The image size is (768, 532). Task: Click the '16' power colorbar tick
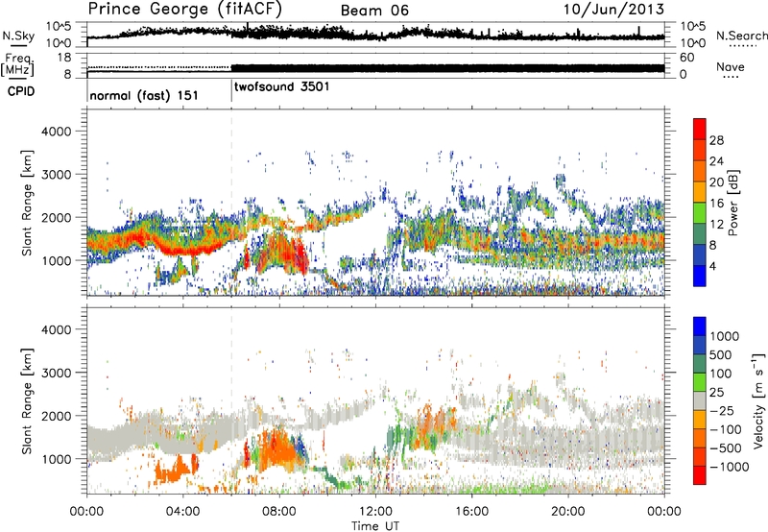[716, 204]
